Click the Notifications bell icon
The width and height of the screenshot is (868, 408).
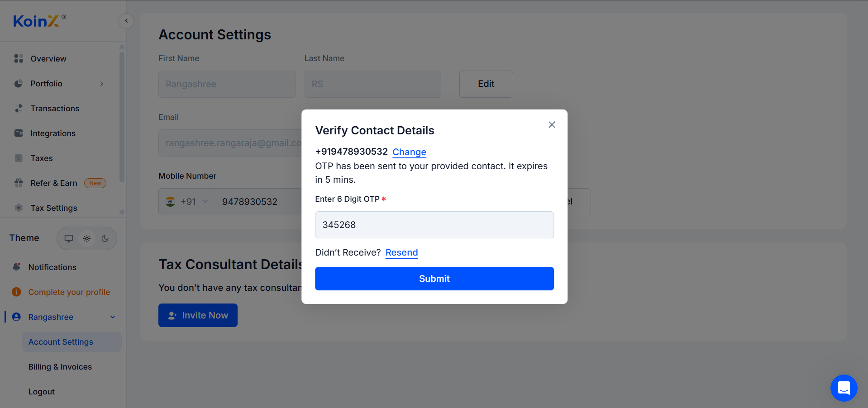(17, 267)
